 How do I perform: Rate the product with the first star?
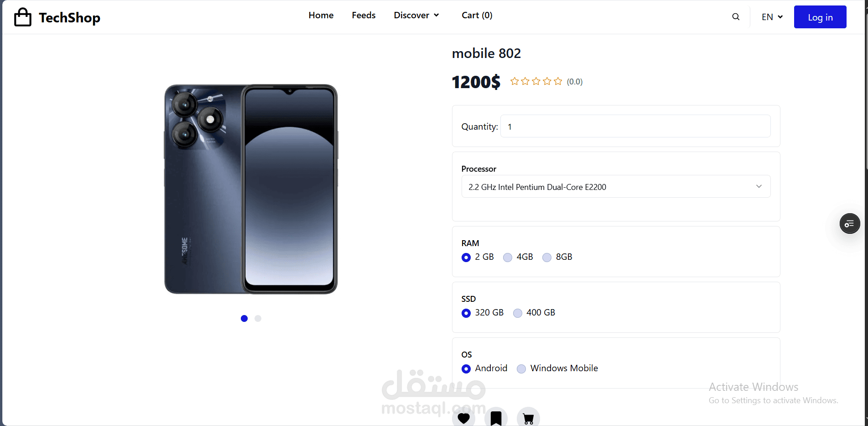coord(515,81)
